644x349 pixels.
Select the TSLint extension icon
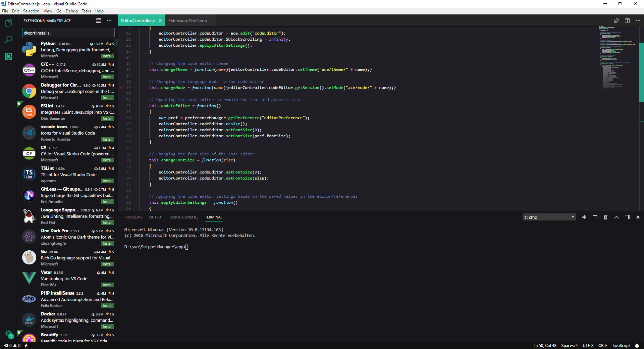(x=29, y=174)
